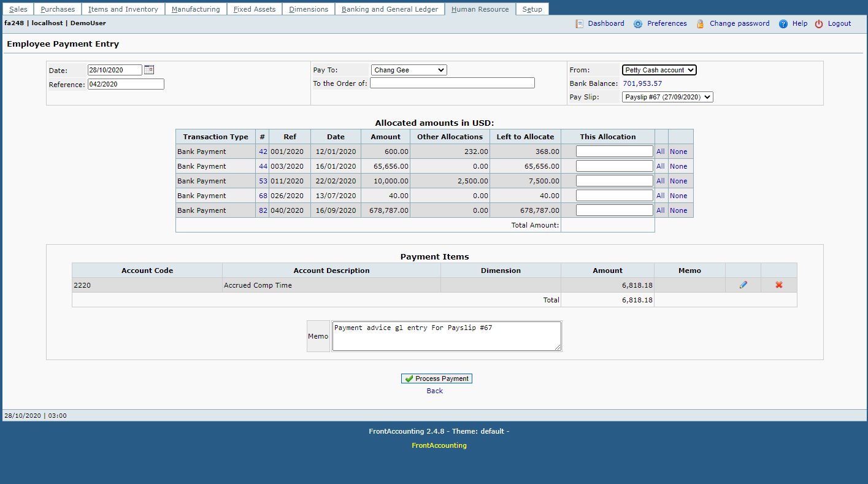Viewport: 868px width, 484px height.
Task: Open the Dimensions tab
Action: [x=309, y=9]
